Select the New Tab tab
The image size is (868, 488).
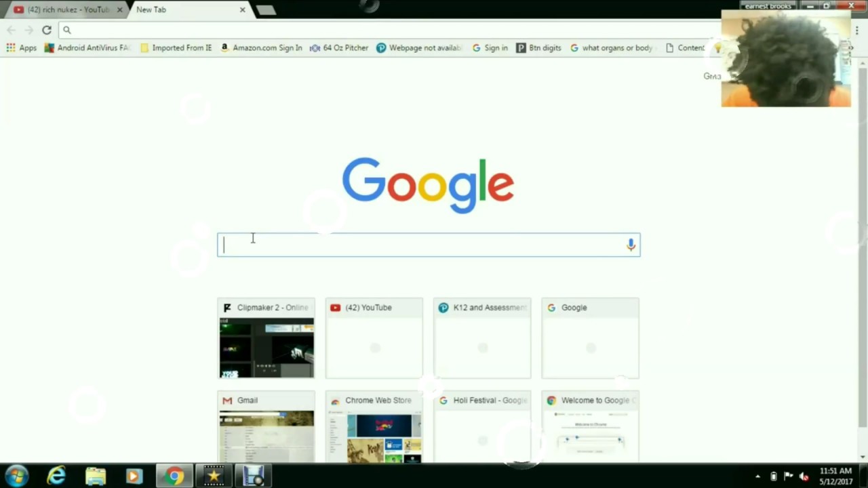click(188, 9)
